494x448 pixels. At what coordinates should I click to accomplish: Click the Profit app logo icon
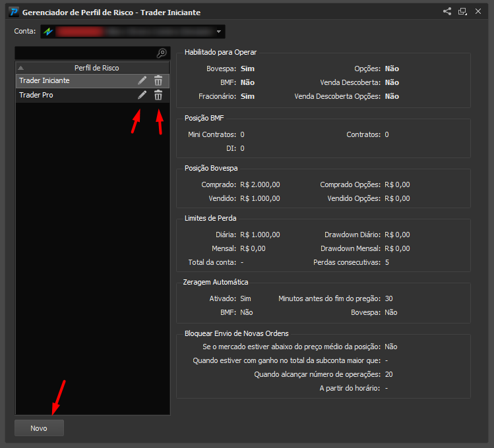[x=14, y=13]
